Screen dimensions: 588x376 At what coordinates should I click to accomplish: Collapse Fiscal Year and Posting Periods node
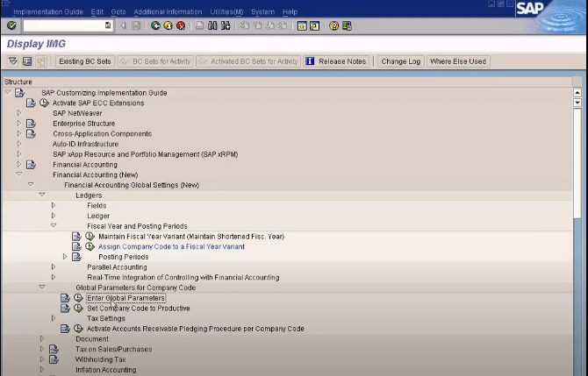[54, 225]
